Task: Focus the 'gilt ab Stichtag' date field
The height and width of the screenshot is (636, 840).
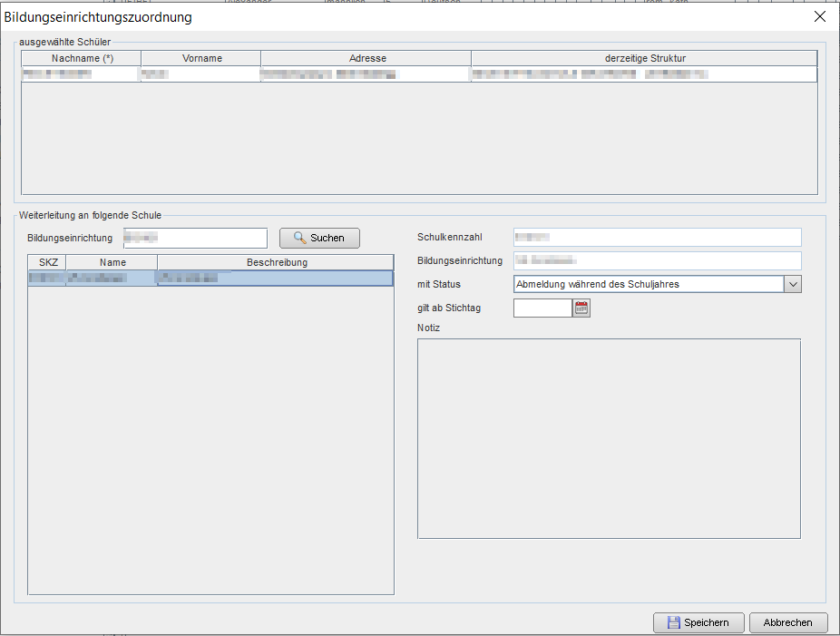Action: (542, 308)
